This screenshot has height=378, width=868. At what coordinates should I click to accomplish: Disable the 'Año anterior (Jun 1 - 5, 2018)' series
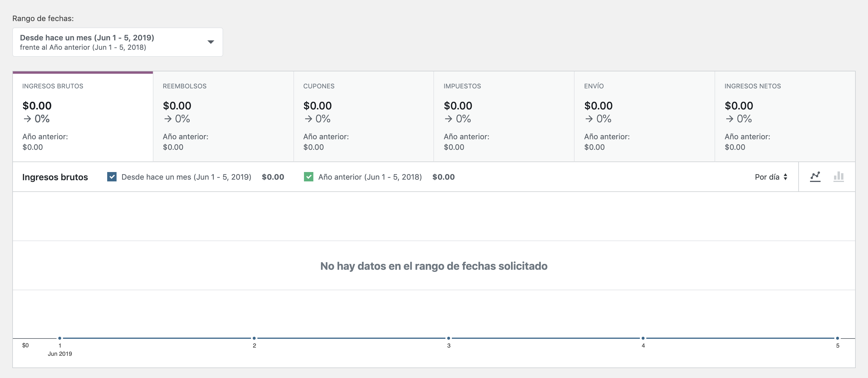[309, 176]
